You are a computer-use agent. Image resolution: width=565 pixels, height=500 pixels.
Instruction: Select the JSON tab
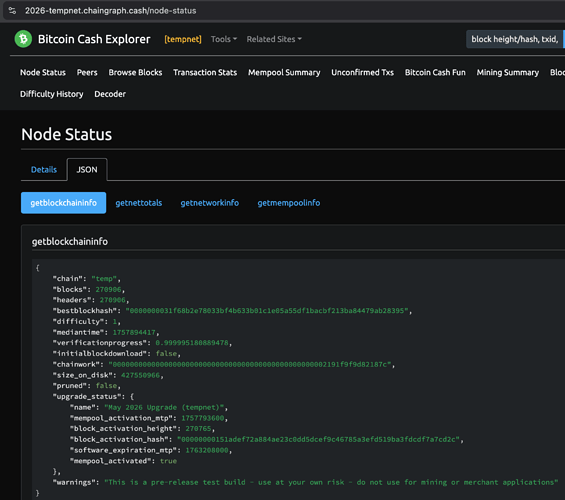tap(87, 169)
